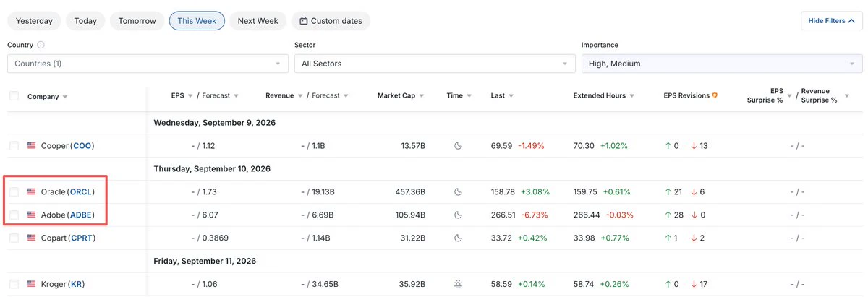Click the US flag beside Copart
The width and height of the screenshot is (868, 297).
pyautogui.click(x=31, y=238)
